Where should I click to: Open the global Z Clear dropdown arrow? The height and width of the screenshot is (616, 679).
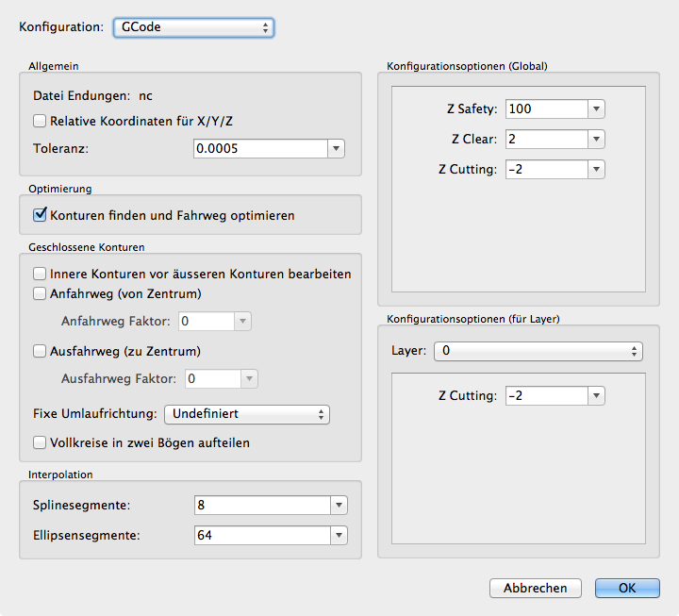coord(596,140)
